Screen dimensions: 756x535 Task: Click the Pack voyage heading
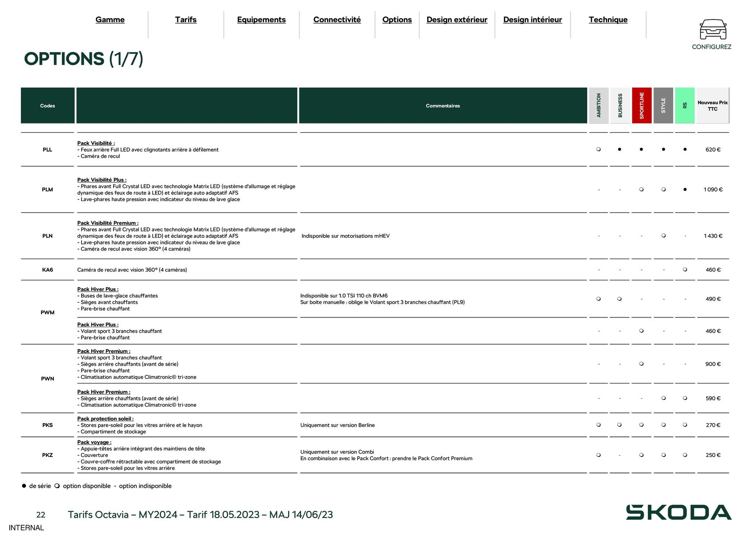tap(94, 442)
